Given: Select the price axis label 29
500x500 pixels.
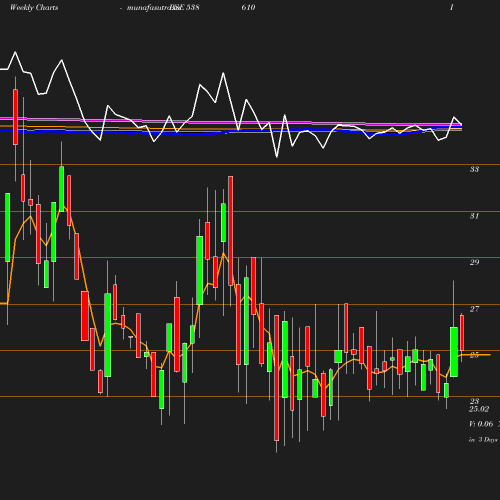Looking at the screenshot, I should (474, 262).
